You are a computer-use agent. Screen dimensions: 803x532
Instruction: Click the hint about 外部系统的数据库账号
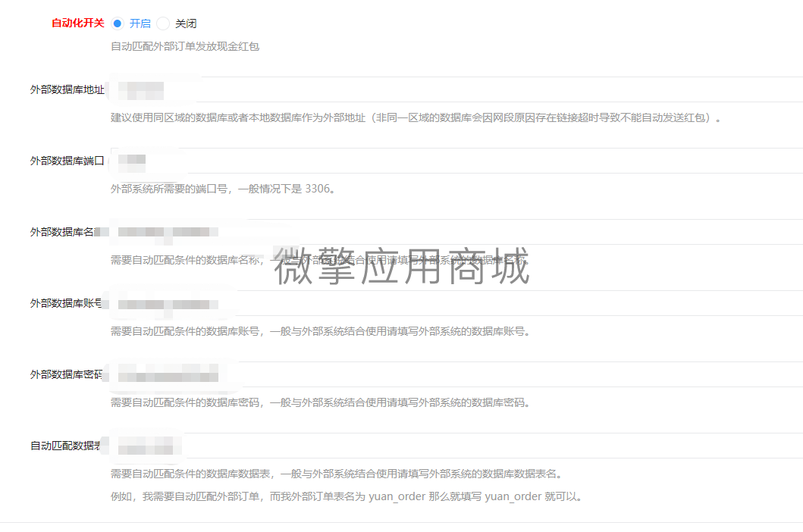point(321,331)
